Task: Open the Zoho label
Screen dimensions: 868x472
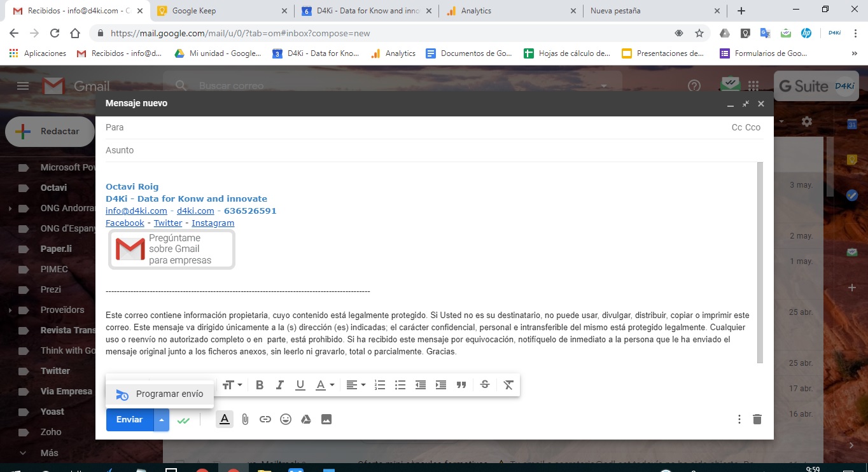Action: [x=51, y=432]
